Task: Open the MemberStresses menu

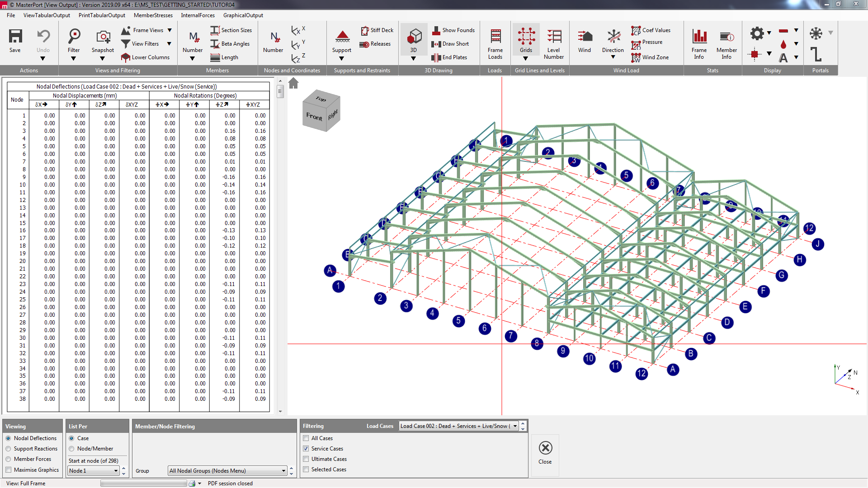Action: tap(153, 15)
